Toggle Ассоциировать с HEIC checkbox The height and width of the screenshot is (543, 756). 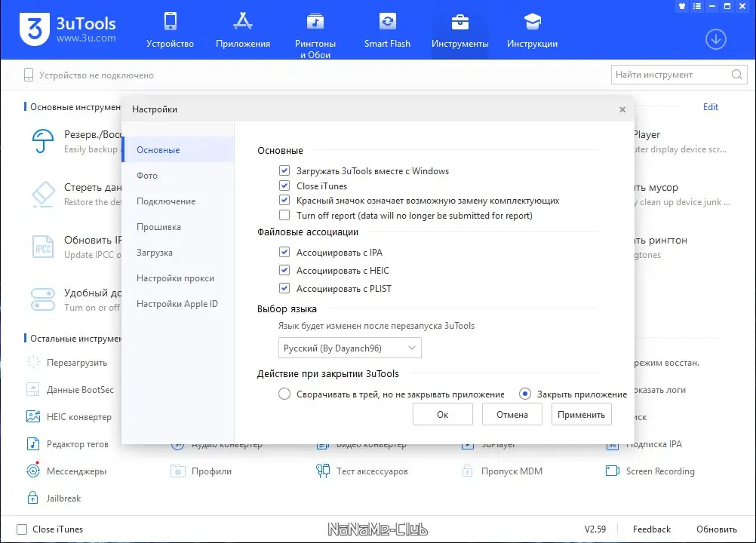pyautogui.click(x=284, y=270)
